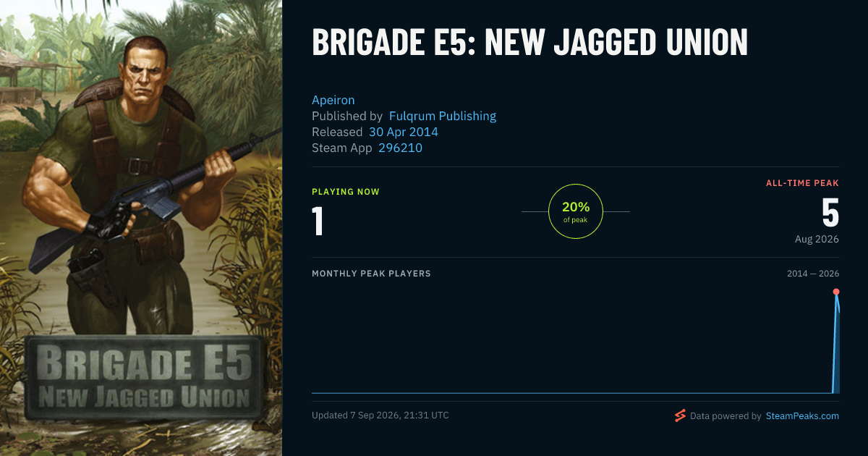Screen dimensions: 868x456
Task: Click the Data powered by text
Action: click(x=726, y=416)
